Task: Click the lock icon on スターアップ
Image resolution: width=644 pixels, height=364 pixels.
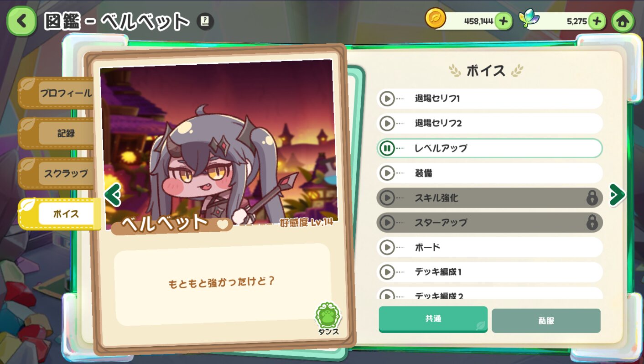Action: tap(592, 223)
